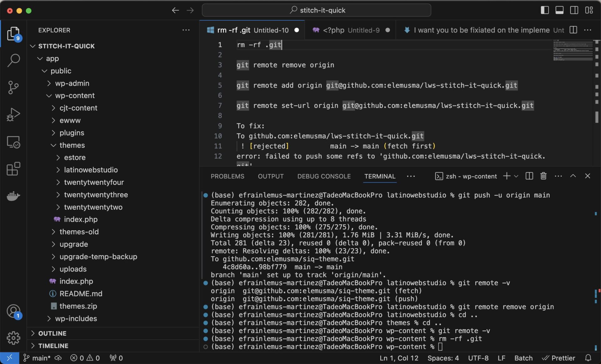This screenshot has width=601, height=364.
Task: Open the Run and Debug view
Action: pyautogui.click(x=13, y=115)
